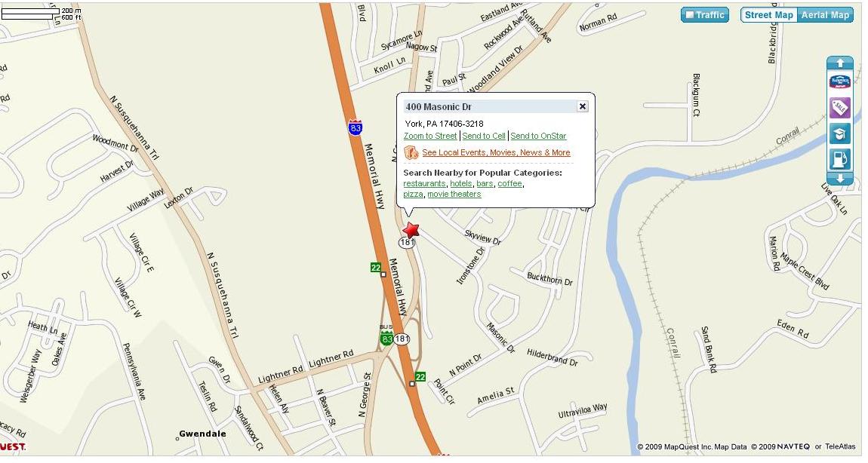Click the Send to OnStar link
The height and width of the screenshot is (463, 868).
[x=538, y=136]
